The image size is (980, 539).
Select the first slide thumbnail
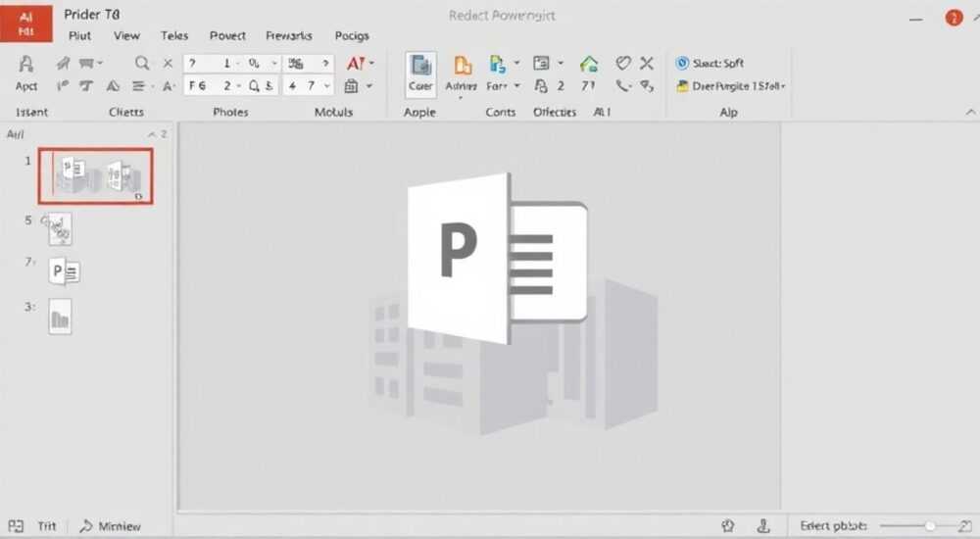coord(96,176)
